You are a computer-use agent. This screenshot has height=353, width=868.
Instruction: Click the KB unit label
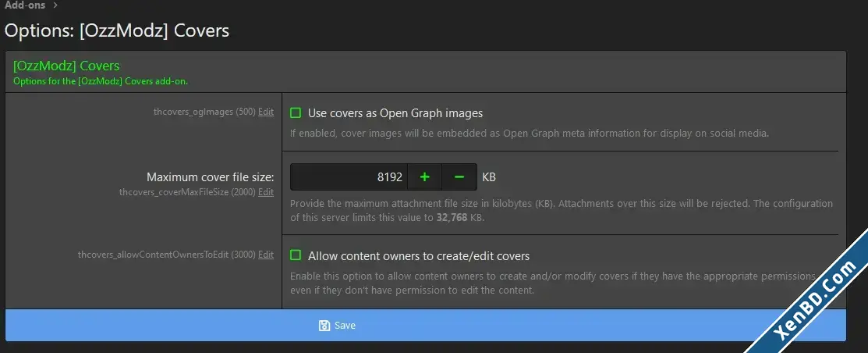[489, 177]
